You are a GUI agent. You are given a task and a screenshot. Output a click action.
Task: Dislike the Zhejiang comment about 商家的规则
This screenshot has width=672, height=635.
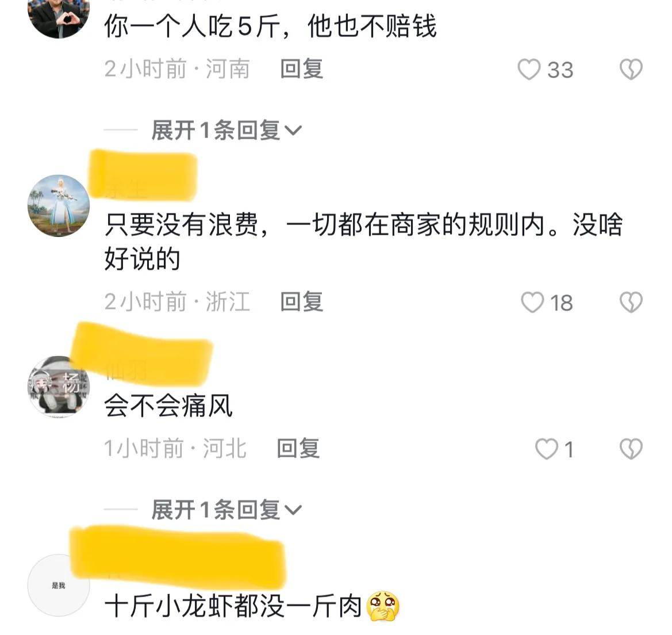click(x=631, y=303)
